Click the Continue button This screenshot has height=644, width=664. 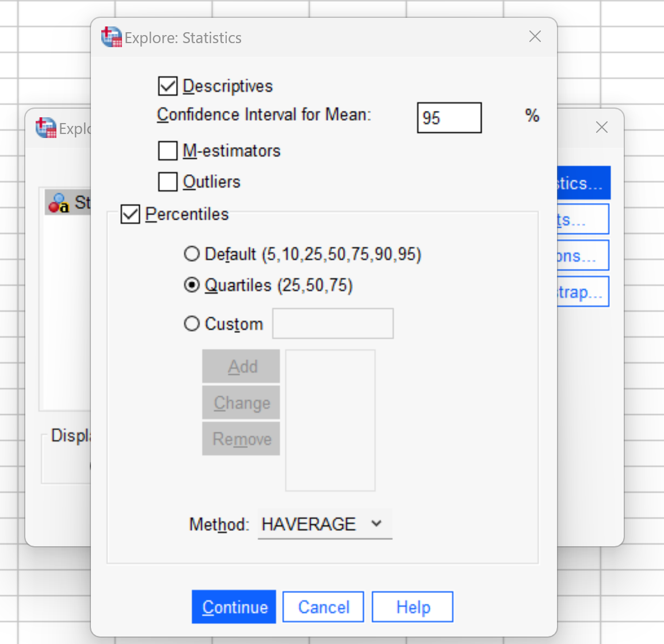tap(234, 607)
